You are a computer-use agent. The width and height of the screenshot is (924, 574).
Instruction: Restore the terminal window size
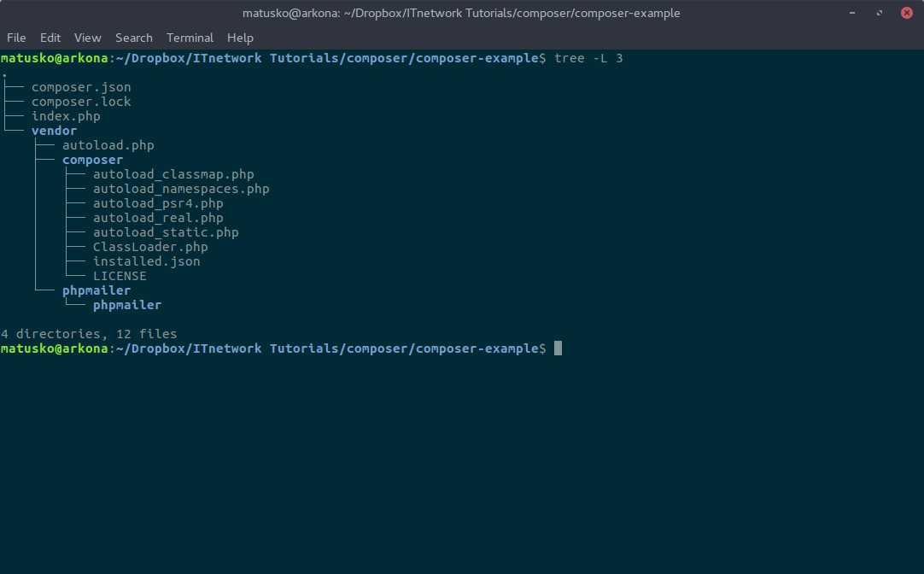(x=879, y=13)
